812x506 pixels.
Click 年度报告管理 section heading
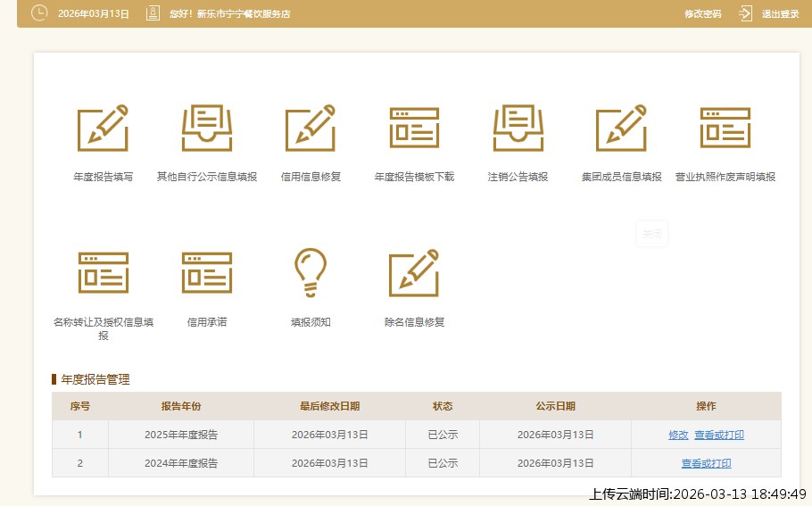click(x=95, y=379)
